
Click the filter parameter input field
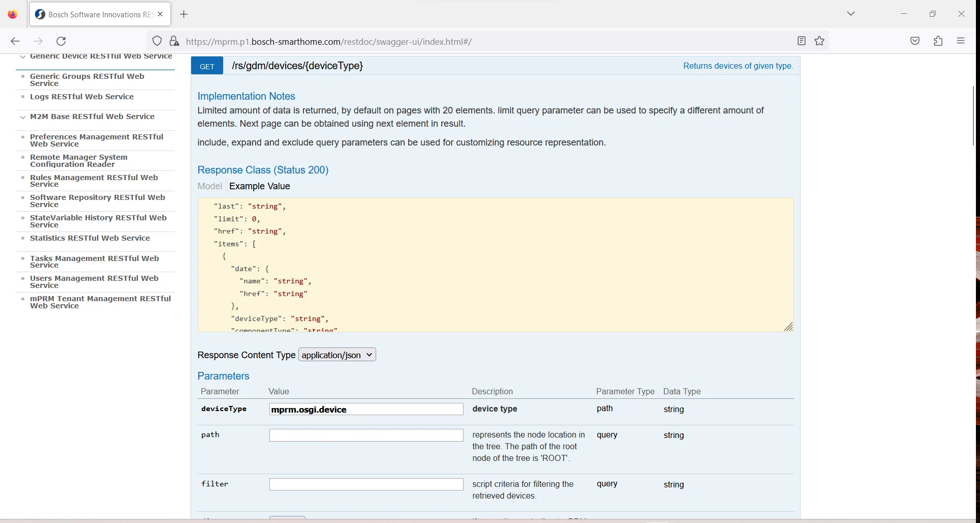tap(366, 484)
